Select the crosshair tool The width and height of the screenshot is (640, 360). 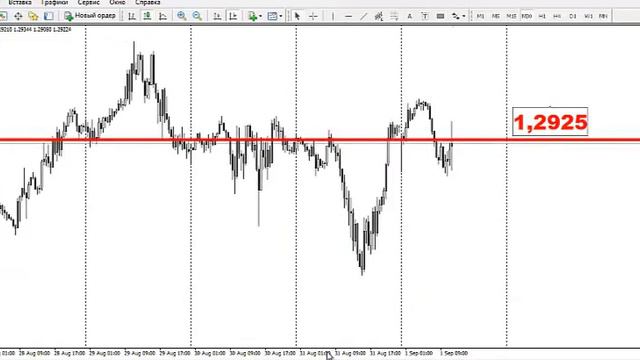[x=313, y=16]
